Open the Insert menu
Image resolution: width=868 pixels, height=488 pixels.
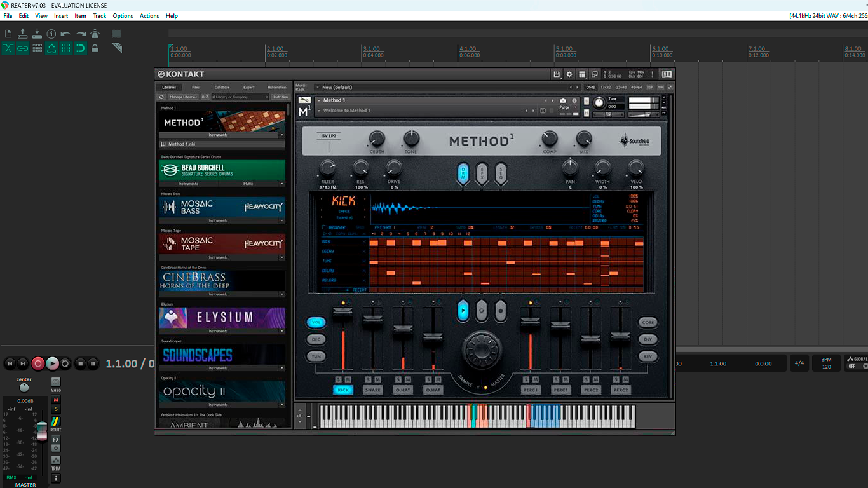click(x=61, y=16)
